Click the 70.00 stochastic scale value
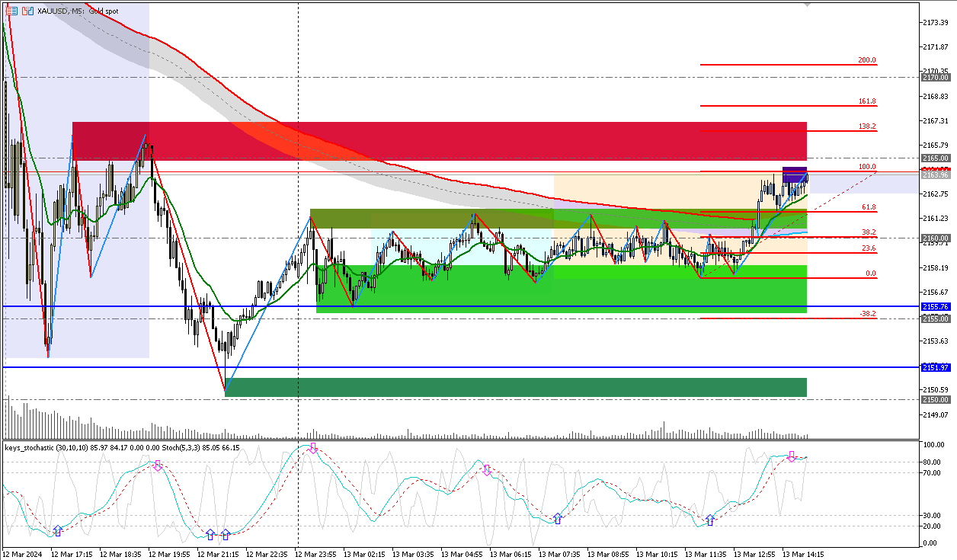The image size is (957, 560). pyautogui.click(x=931, y=472)
